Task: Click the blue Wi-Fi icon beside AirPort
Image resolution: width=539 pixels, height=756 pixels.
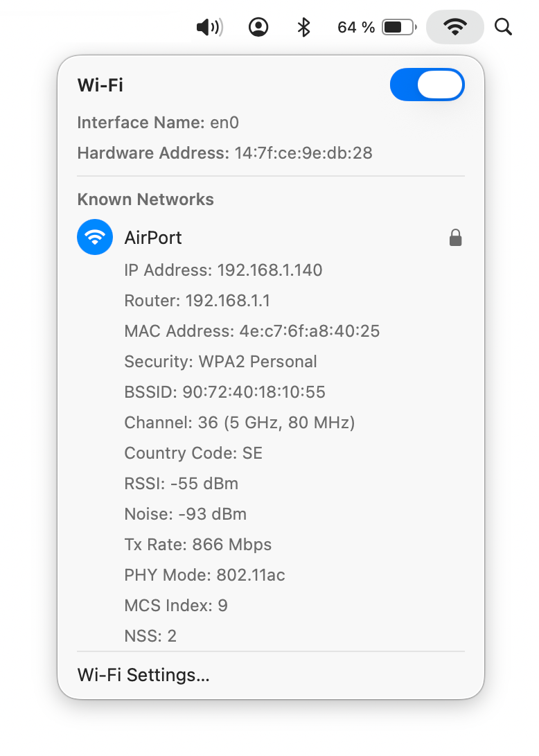Action: 95,238
